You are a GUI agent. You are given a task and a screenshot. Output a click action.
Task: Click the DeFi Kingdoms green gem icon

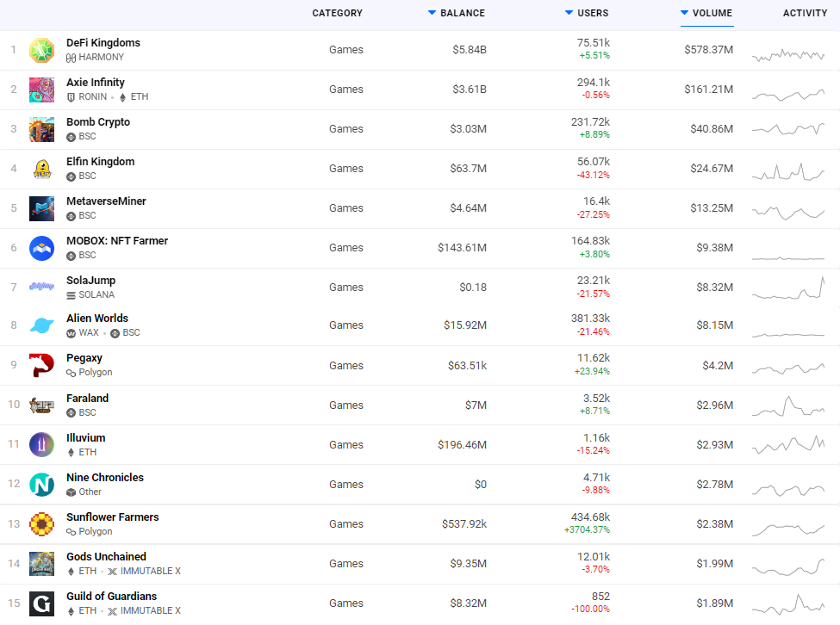42,50
